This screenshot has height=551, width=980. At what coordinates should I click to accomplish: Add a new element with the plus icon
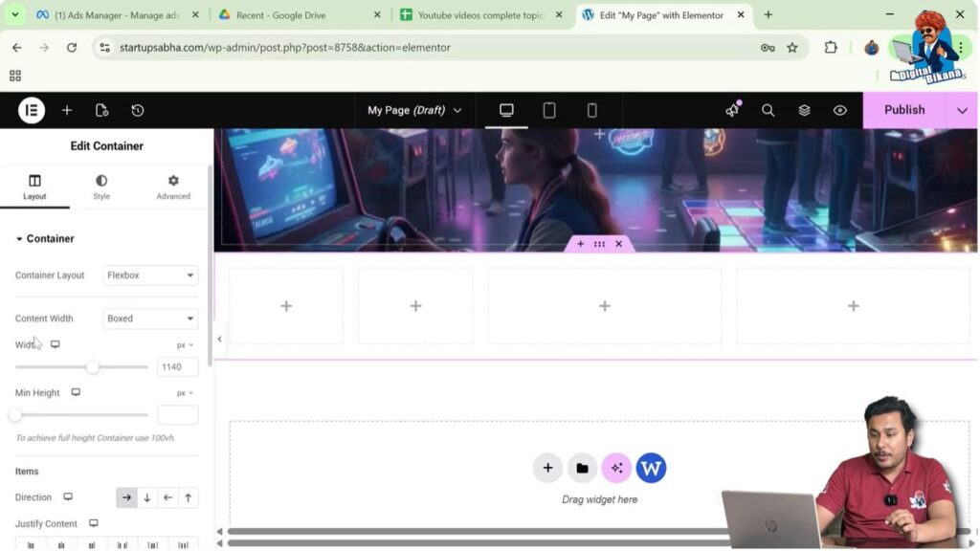[x=67, y=110]
